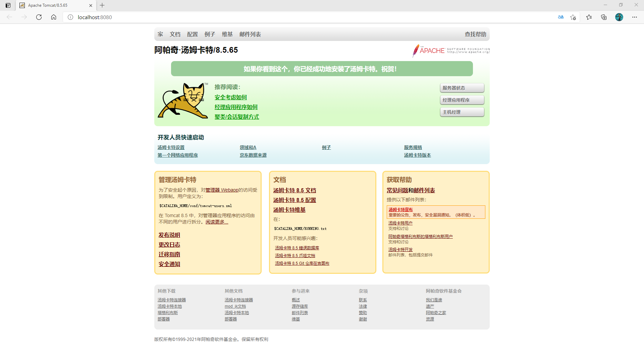
Task: Open the 维基 navigation item
Action: click(227, 34)
